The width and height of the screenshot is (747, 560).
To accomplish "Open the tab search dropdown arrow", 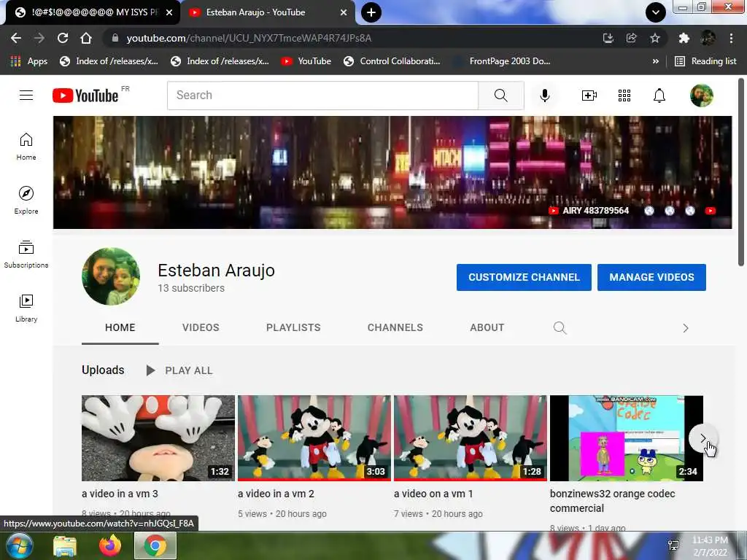I will [656, 12].
